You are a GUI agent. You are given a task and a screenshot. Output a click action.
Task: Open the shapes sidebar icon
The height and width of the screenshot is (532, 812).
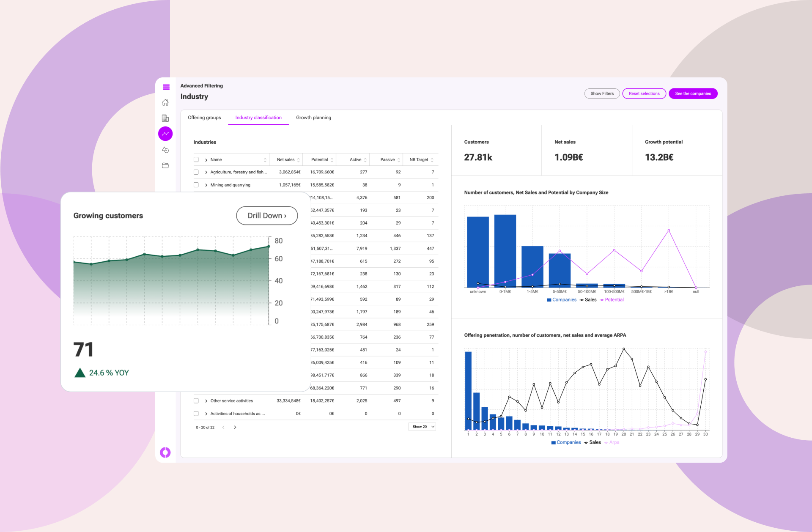click(x=165, y=150)
